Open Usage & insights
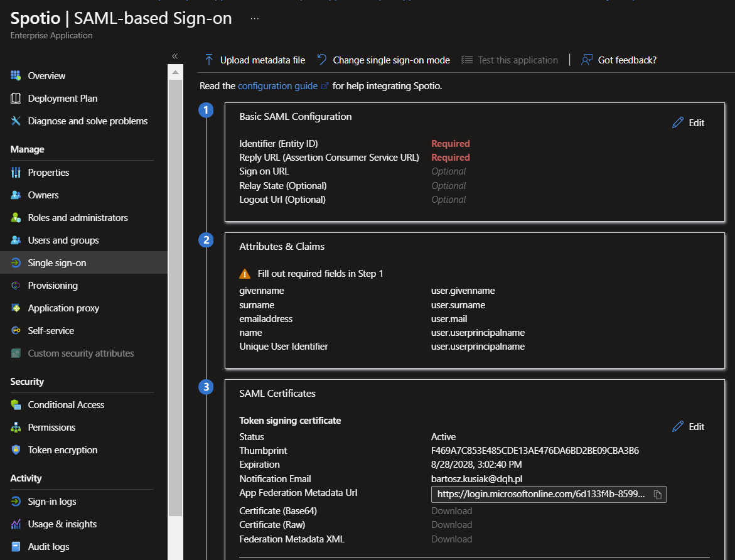The height and width of the screenshot is (560, 735). point(62,524)
